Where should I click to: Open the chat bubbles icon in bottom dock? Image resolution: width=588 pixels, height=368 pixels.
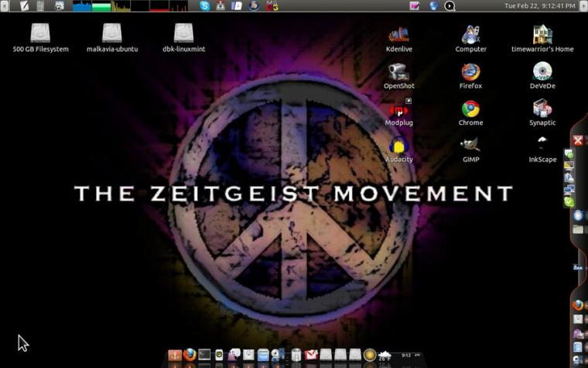(234, 355)
